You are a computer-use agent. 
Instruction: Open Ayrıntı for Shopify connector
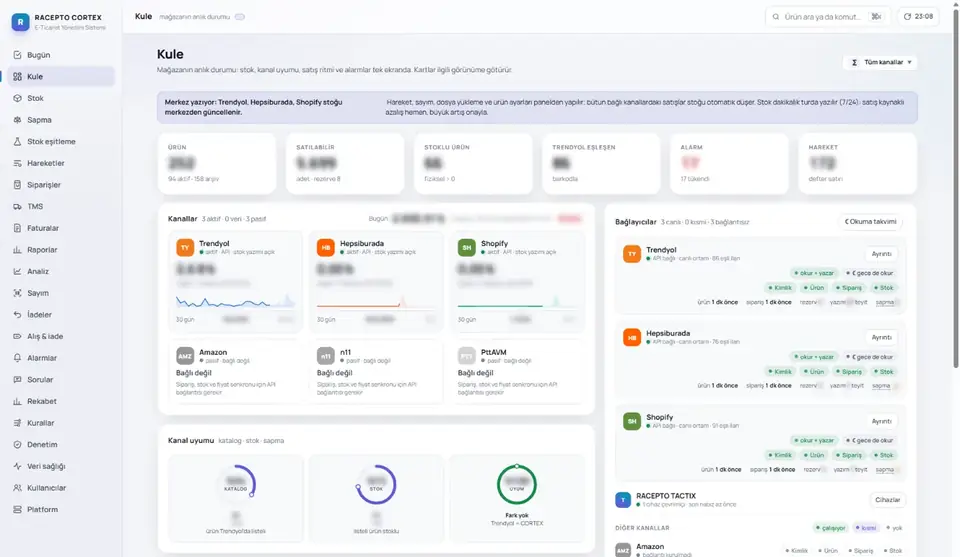coord(882,421)
